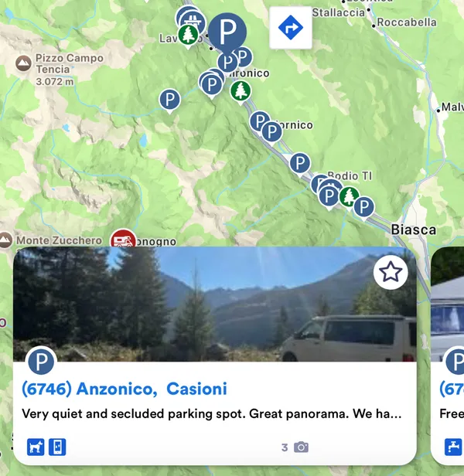Click the green tree marker below Chironico

point(241,92)
